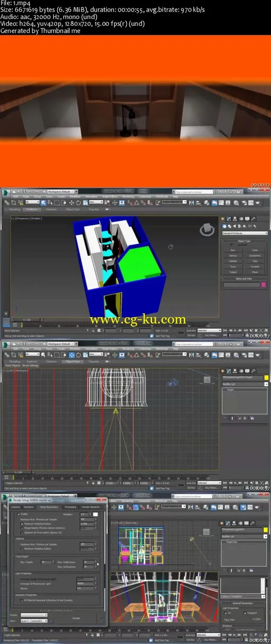
Task: Switch to the Processing tab in Render Setup
Action: 70,507
